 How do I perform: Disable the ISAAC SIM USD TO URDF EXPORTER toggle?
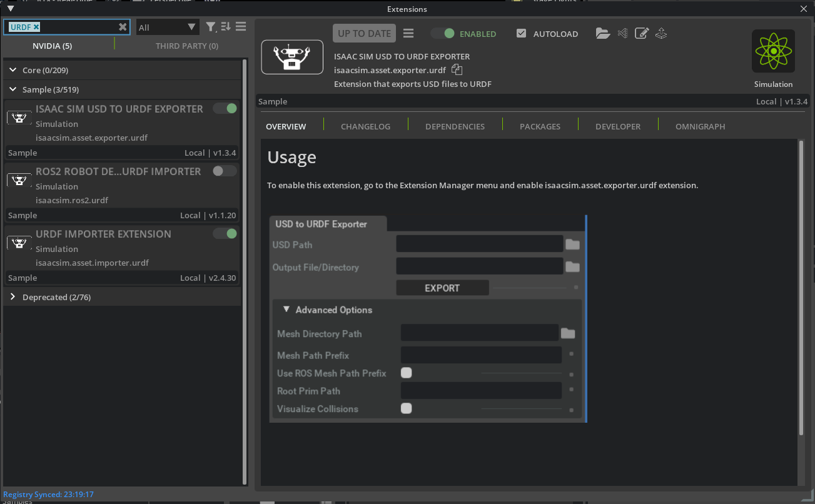pos(224,108)
